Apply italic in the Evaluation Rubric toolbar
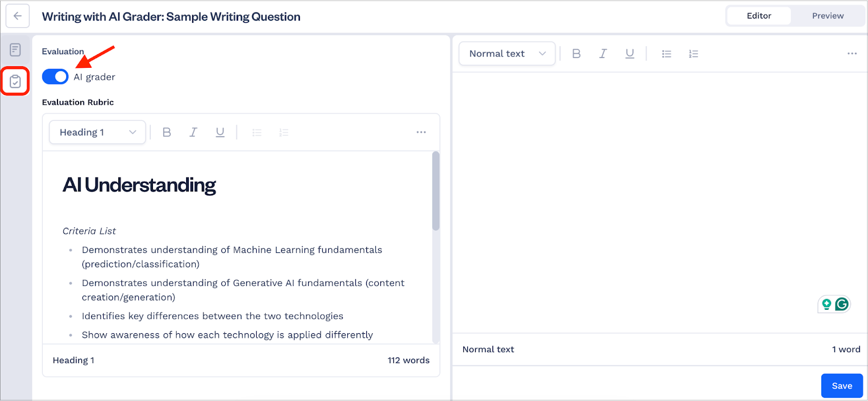 click(193, 132)
